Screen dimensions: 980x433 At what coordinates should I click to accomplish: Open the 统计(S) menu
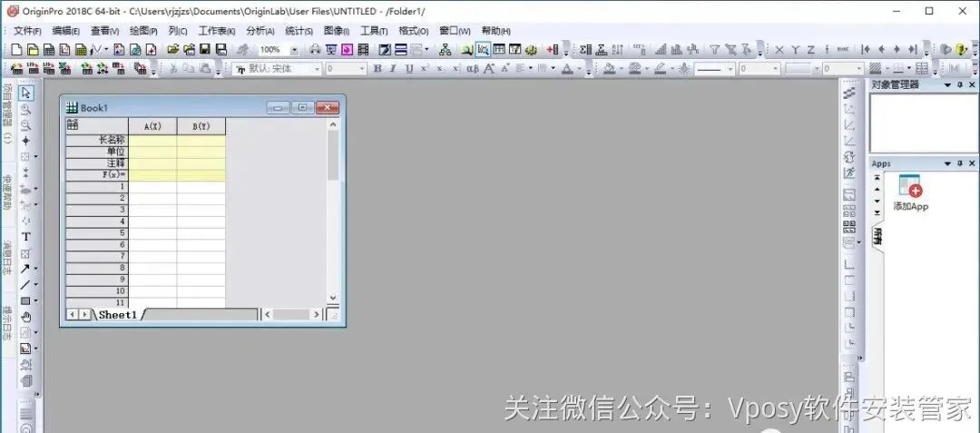[x=299, y=31]
